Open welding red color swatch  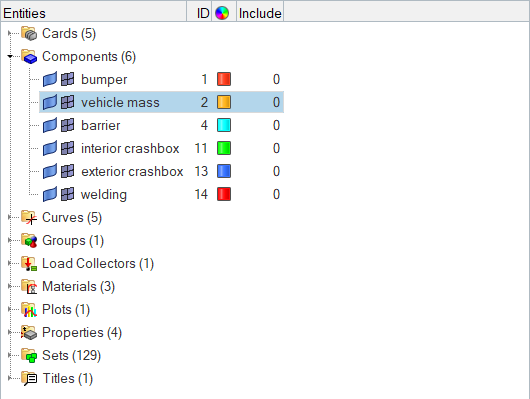tap(224, 194)
